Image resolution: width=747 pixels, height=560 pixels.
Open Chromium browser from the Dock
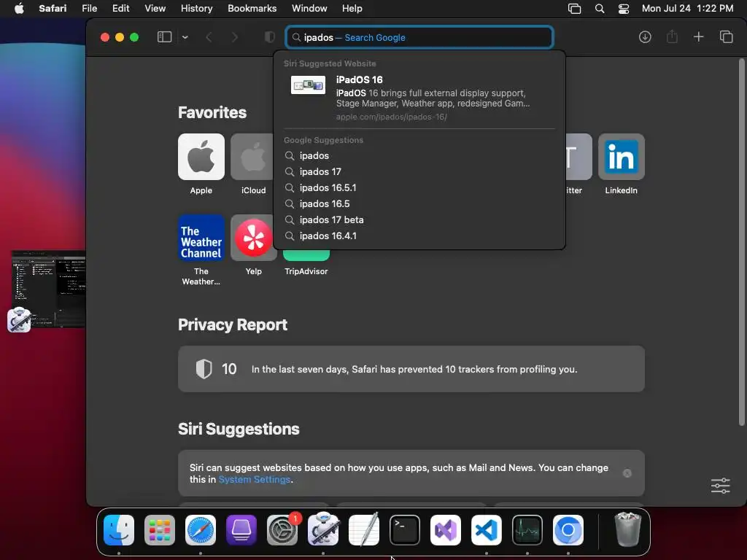tap(568, 530)
